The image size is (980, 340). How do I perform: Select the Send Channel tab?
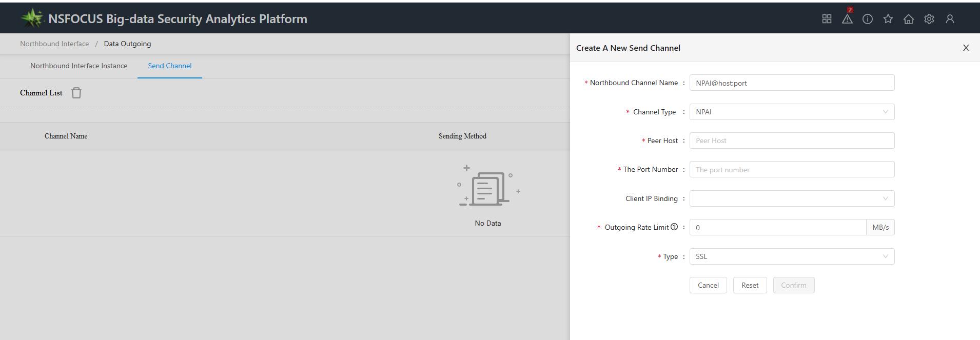click(170, 66)
